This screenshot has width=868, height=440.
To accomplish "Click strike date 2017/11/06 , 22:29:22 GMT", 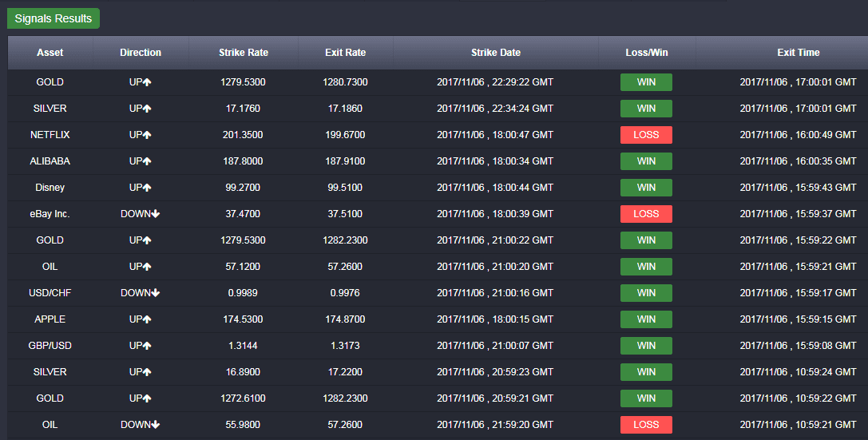I will [495, 82].
